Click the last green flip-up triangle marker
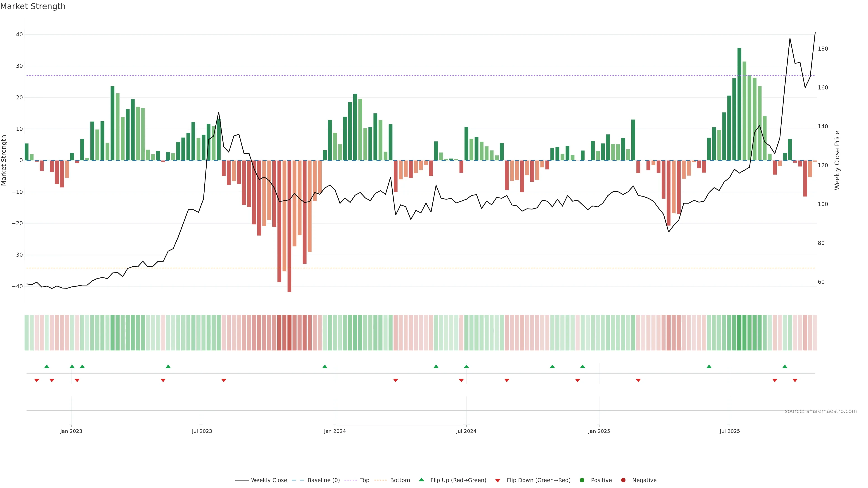The image size is (868, 488). pos(785,366)
